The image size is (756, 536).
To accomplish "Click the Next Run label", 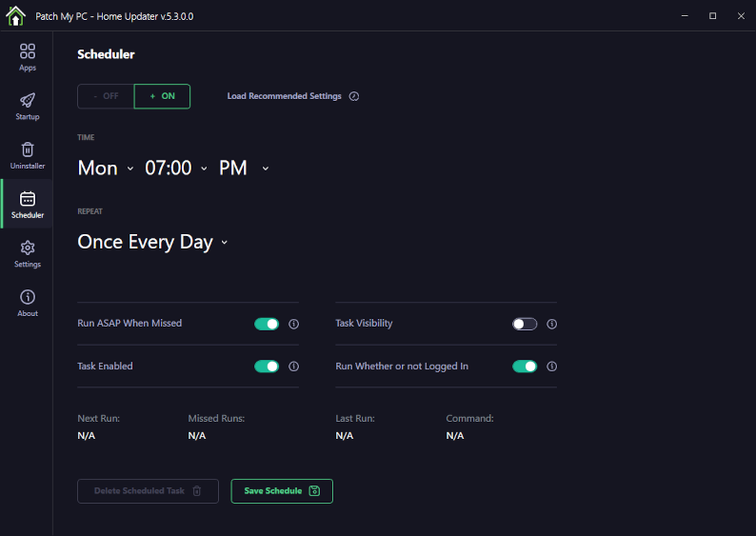I will (x=98, y=418).
